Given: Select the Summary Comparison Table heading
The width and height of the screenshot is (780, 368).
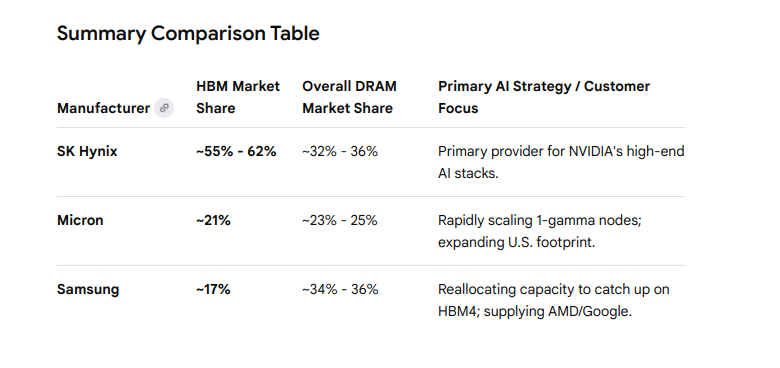Looking at the screenshot, I should [188, 33].
